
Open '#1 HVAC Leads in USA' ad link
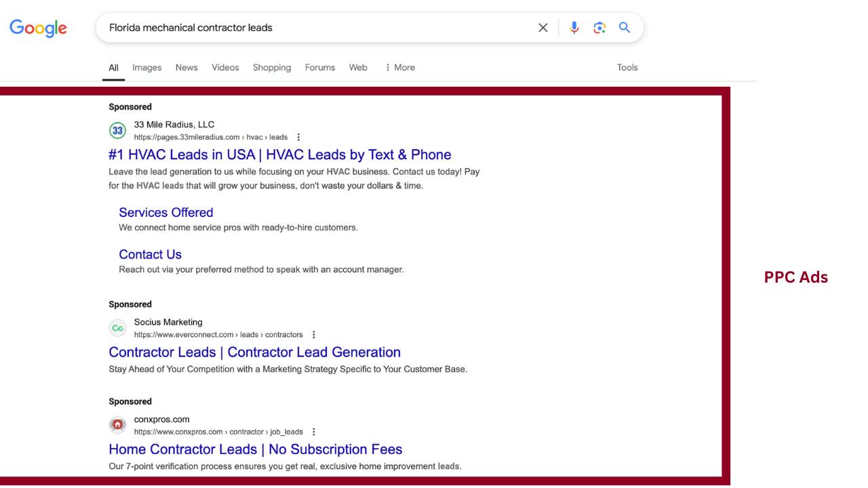pyautogui.click(x=280, y=155)
